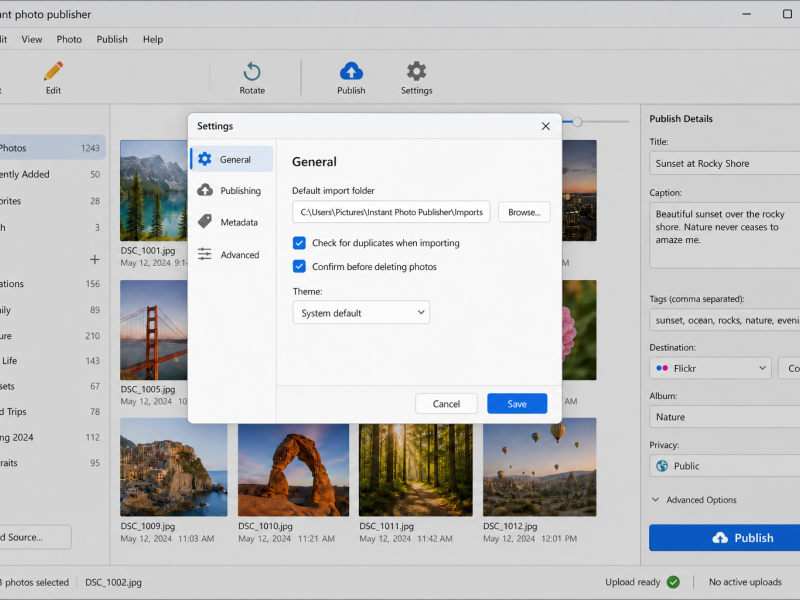Uncheck Check for duplicates when importing
The image size is (800, 600).
(299, 243)
